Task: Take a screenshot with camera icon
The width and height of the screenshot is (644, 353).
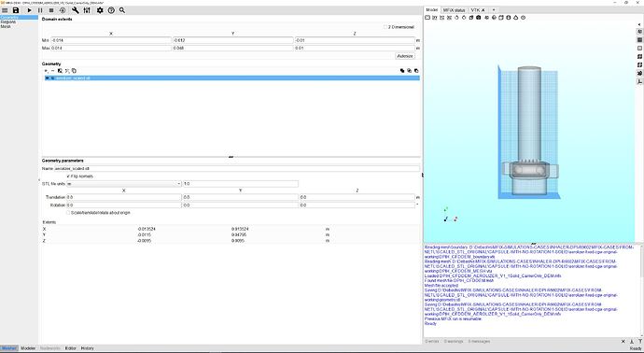Action: (479, 18)
